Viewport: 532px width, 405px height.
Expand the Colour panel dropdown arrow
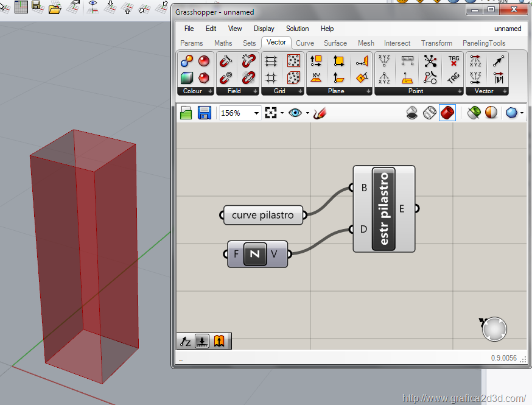point(211,91)
